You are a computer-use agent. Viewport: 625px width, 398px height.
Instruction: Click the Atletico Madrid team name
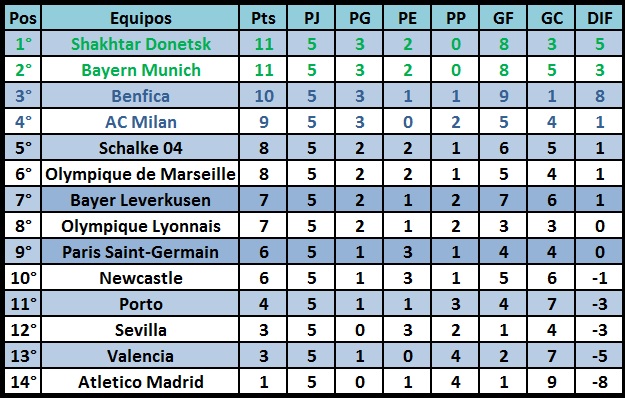140,382
